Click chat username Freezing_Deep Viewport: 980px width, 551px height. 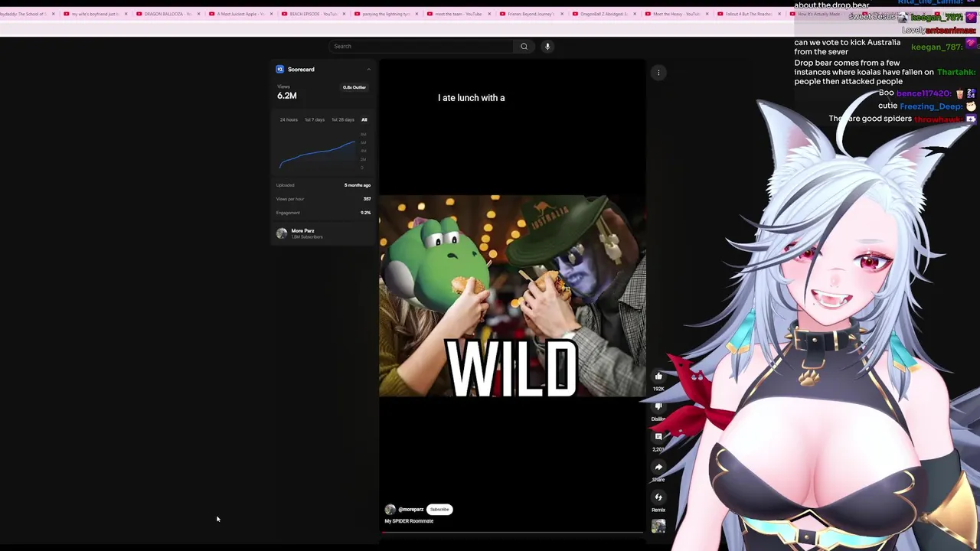931,106
